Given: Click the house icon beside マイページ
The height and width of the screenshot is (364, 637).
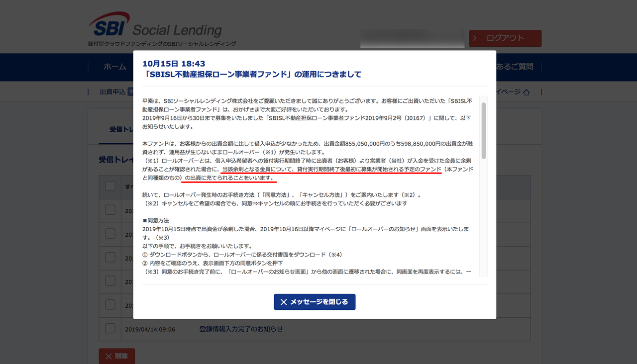Looking at the screenshot, I should coord(527,92).
